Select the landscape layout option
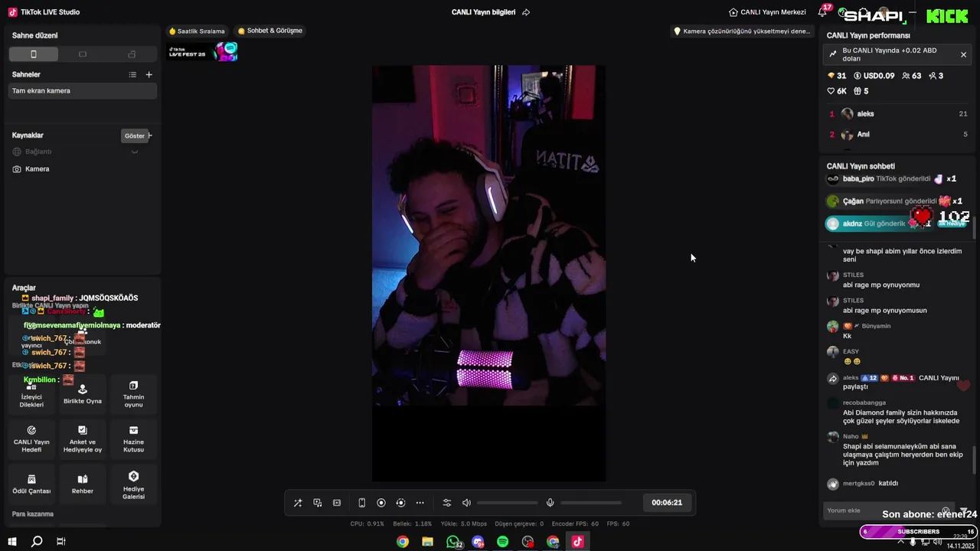 (83, 54)
